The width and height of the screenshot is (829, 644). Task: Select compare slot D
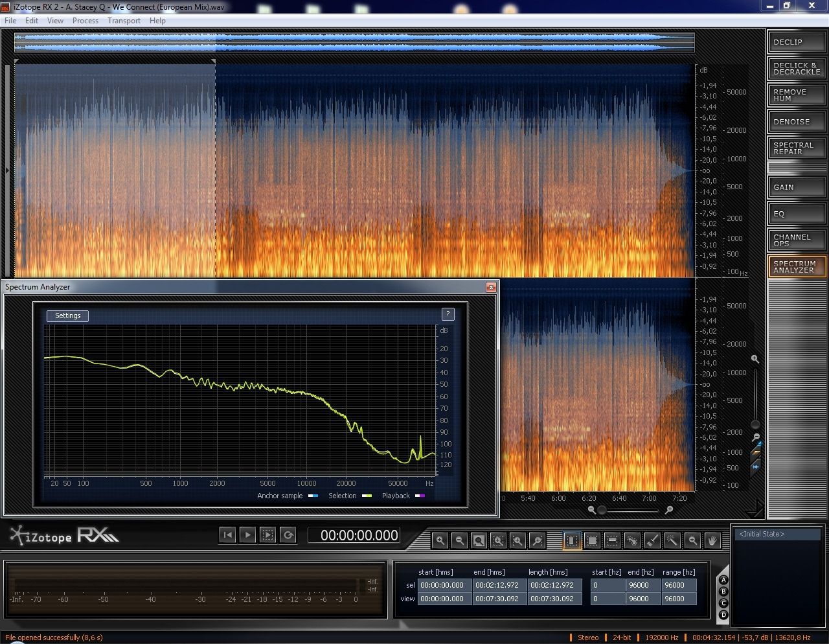pyautogui.click(x=723, y=615)
